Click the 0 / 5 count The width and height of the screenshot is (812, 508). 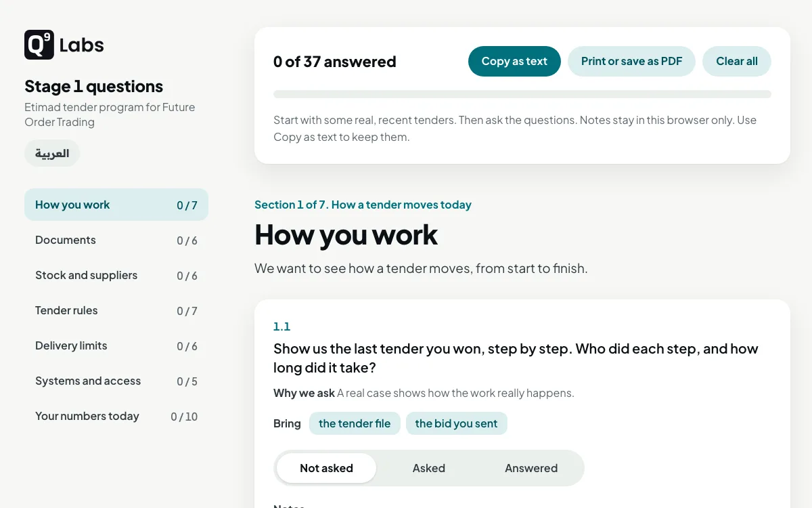click(187, 381)
